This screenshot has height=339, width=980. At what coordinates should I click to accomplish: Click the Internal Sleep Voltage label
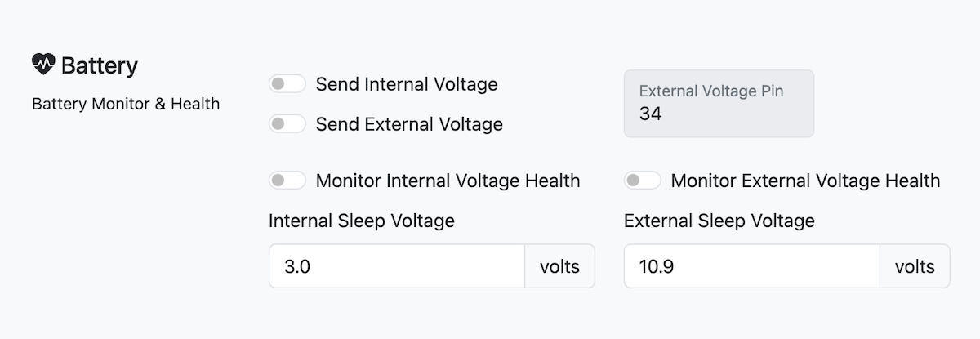[x=362, y=221]
